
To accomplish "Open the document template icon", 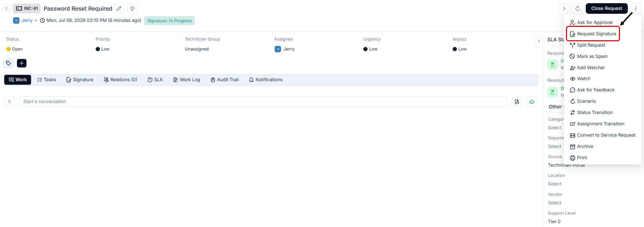I will coord(517,102).
